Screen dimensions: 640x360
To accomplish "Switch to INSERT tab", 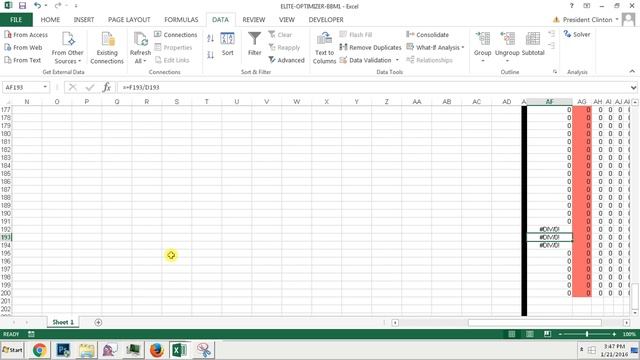I will [84, 20].
